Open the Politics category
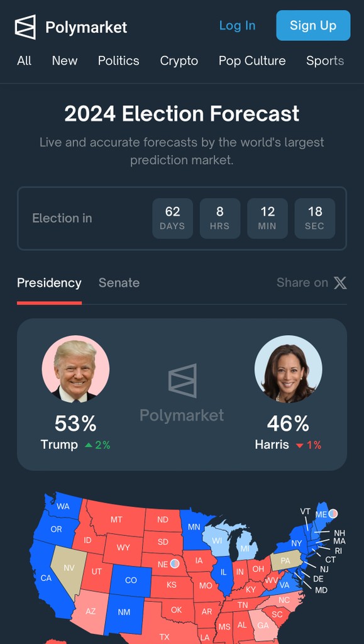Viewport: 364px width, 644px height. (x=119, y=61)
